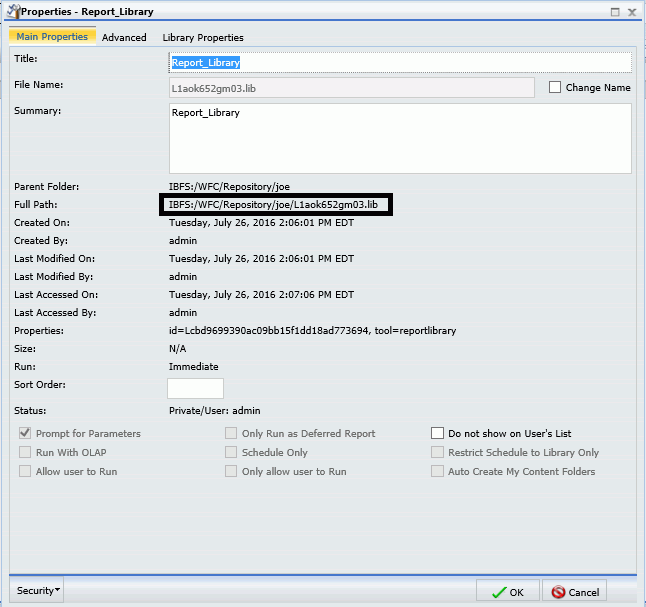Viewport: 646px width, 607px height.
Task: Click the Parent Folder path text
Action: (x=229, y=187)
